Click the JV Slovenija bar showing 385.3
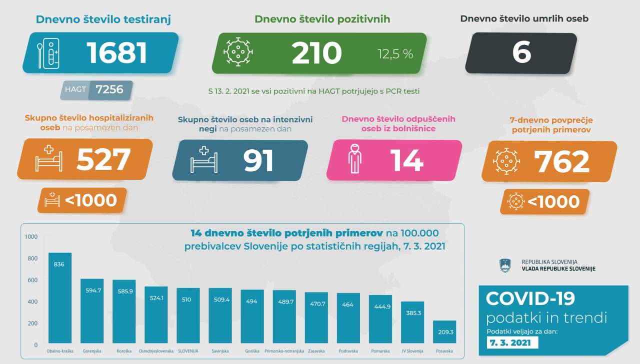 tap(412, 323)
